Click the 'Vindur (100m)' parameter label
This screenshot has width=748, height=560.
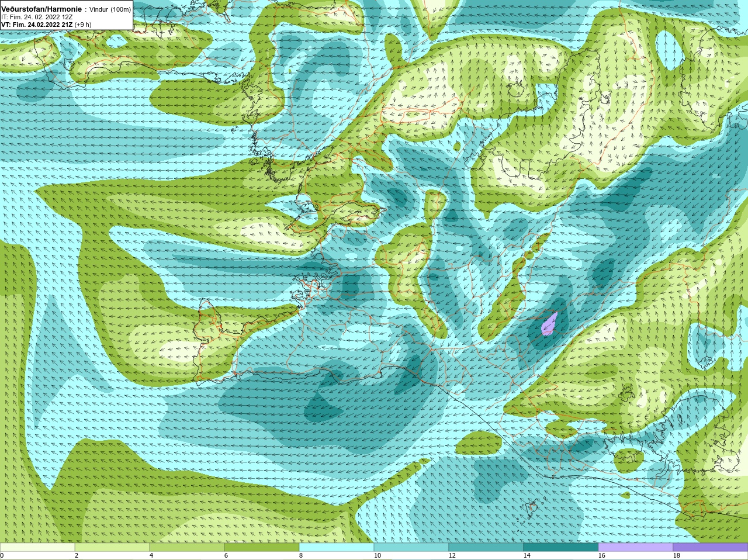tap(110, 9)
